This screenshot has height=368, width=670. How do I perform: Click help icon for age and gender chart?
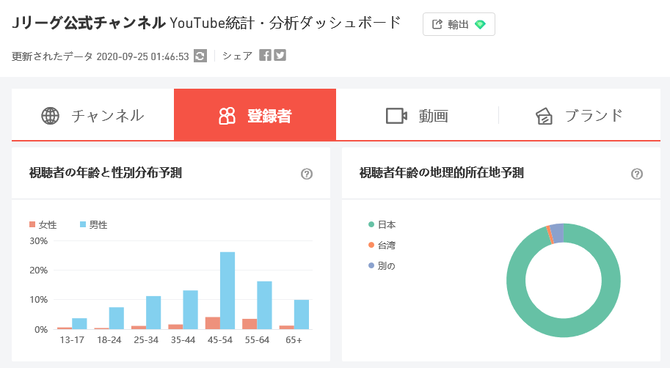[x=306, y=174]
